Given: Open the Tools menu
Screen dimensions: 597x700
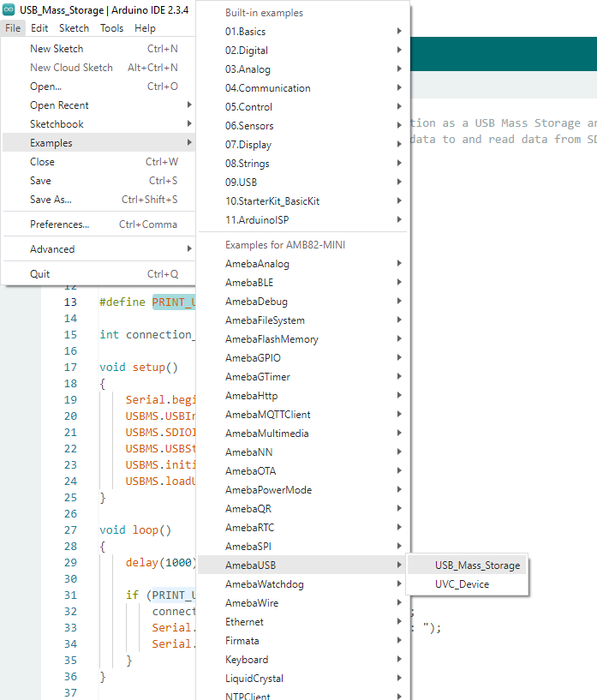Looking at the screenshot, I should (111, 28).
